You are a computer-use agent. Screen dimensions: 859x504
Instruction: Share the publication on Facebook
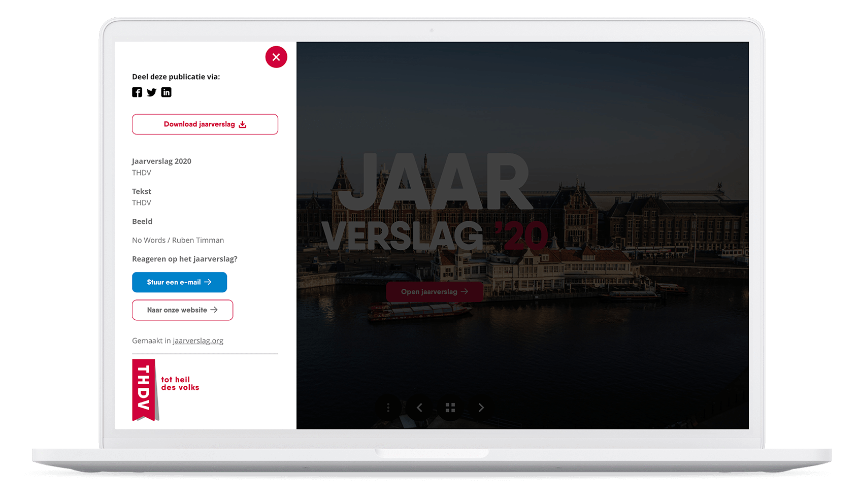pyautogui.click(x=137, y=92)
